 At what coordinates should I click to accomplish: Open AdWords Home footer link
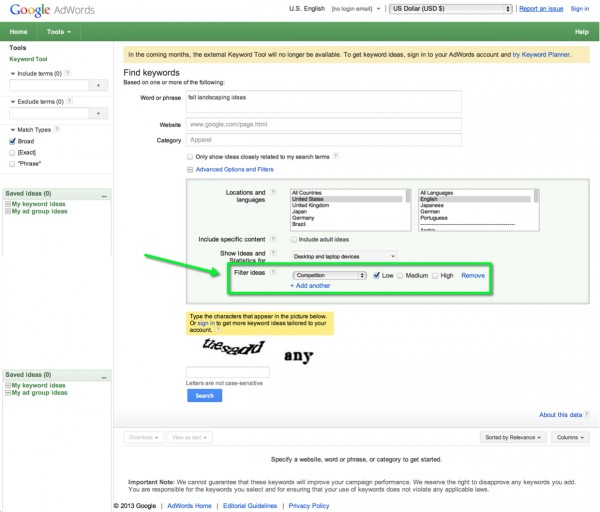[189, 506]
